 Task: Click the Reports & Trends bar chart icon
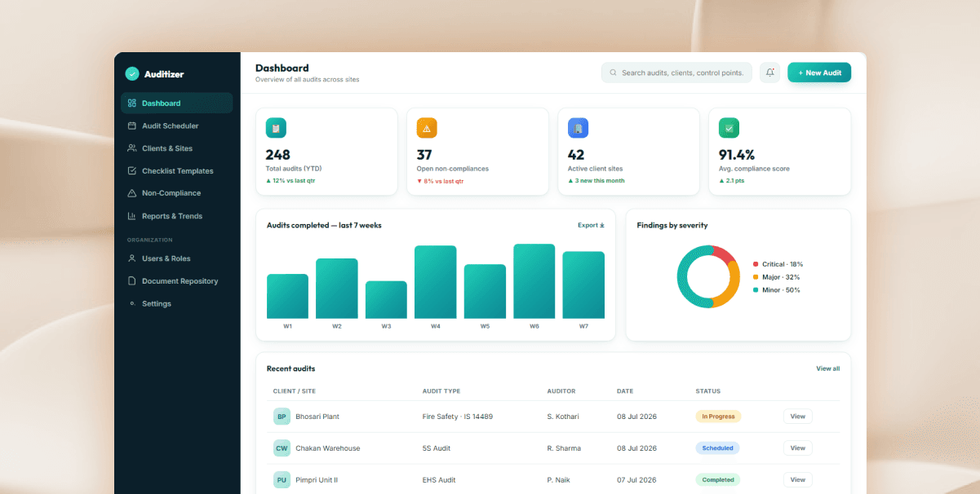[x=132, y=216]
